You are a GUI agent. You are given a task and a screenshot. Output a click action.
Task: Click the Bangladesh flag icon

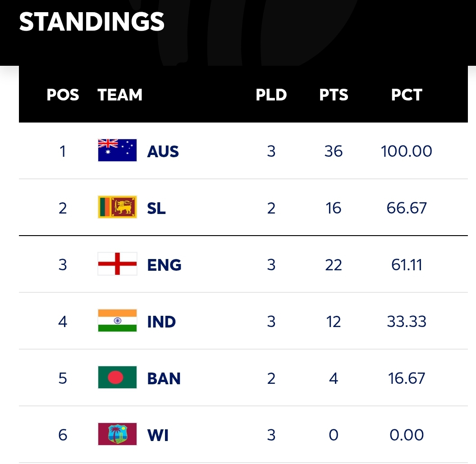[x=117, y=377]
